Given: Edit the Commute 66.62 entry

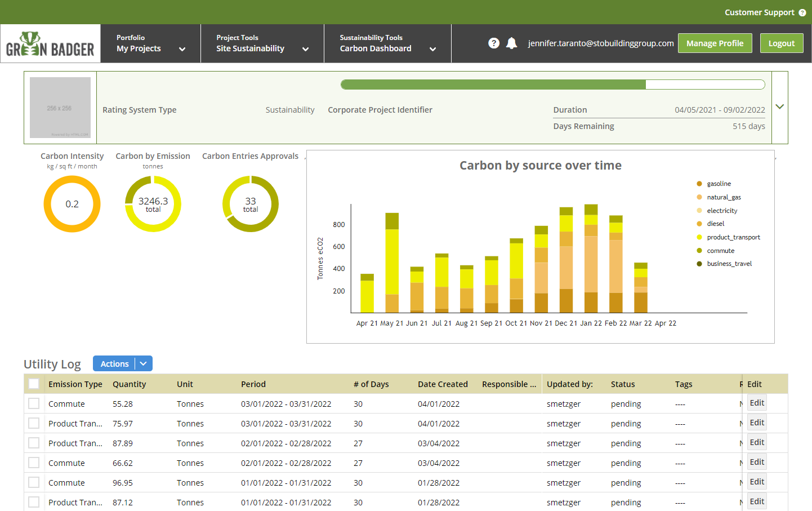Looking at the screenshot, I should pyautogui.click(x=757, y=462).
